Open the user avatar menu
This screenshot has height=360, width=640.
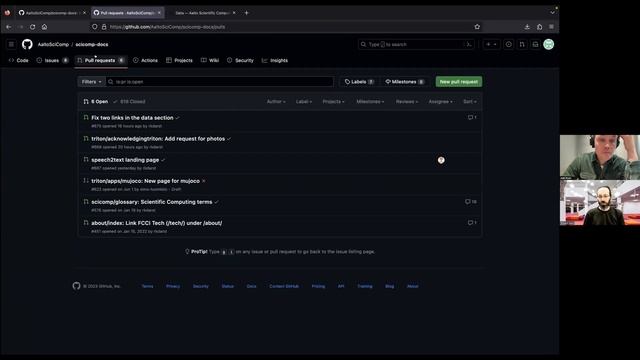[549, 44]
